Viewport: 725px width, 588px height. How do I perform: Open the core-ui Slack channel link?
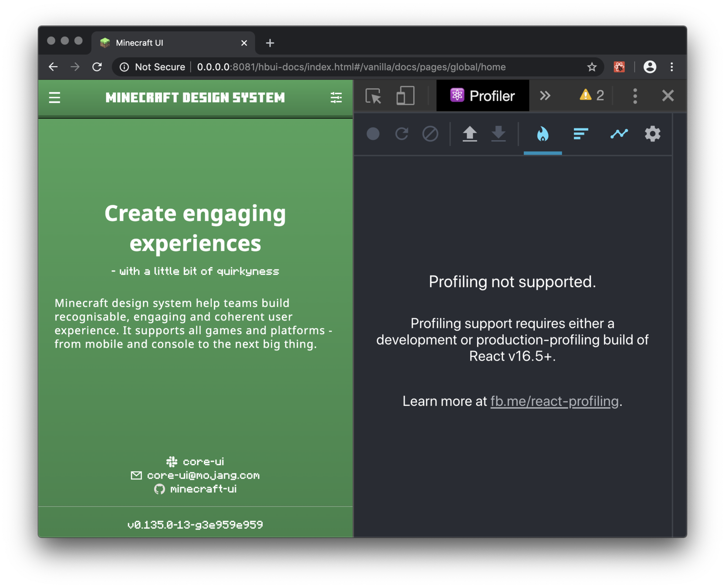(195, 461)
